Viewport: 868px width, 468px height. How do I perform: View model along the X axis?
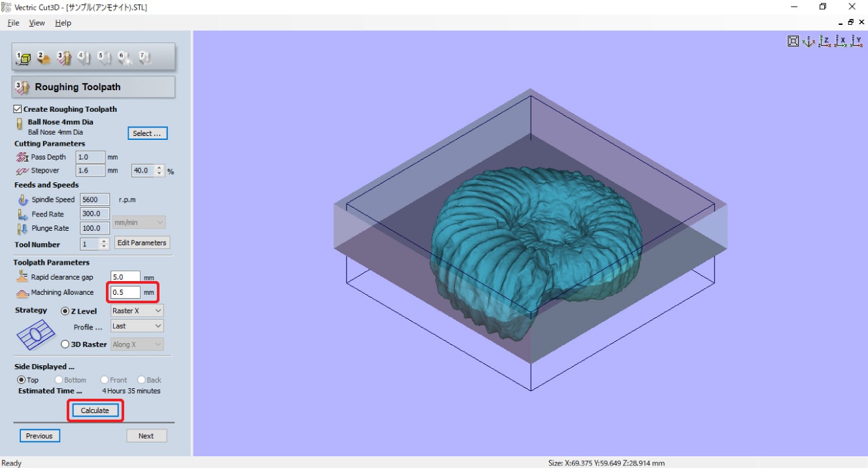coord(841,41)
